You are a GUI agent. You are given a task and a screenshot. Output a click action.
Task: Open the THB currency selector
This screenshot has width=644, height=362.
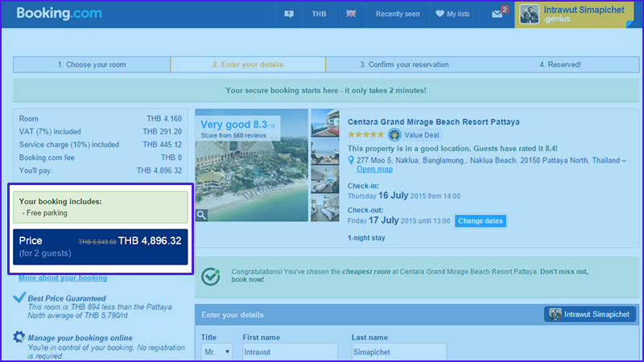click(319, 14)
